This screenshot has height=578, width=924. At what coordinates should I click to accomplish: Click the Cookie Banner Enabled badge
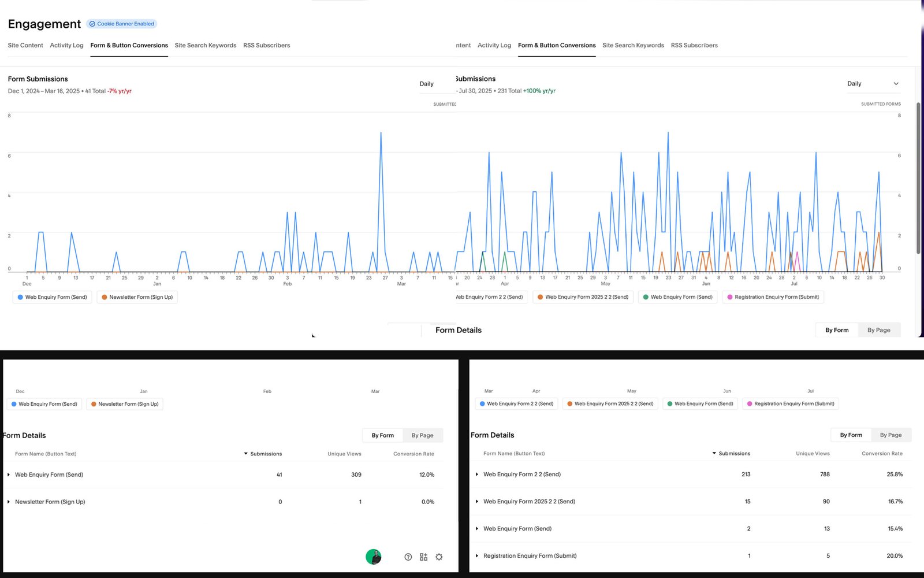tap(122, 24)
